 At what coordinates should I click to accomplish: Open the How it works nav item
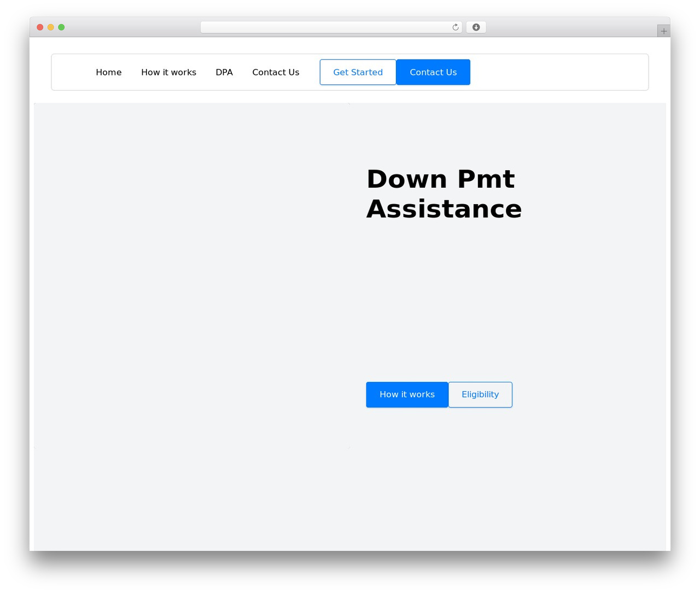tap(168, 72)
